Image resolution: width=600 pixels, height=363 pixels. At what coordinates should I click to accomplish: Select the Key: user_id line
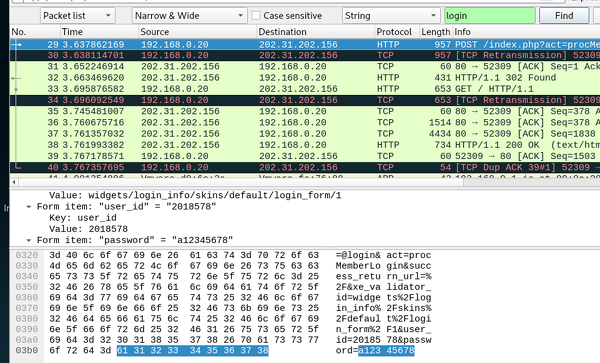83,218
